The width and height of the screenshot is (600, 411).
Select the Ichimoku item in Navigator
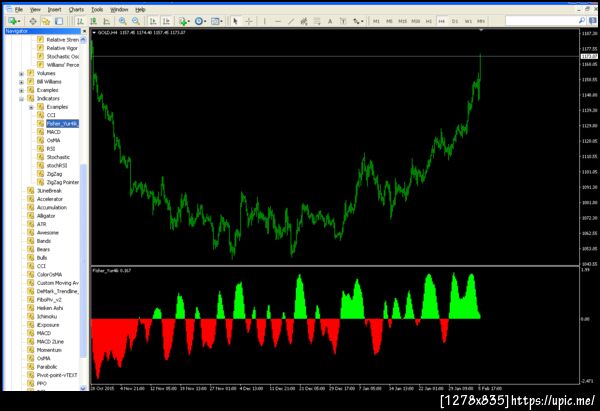[x=47, y=316]
